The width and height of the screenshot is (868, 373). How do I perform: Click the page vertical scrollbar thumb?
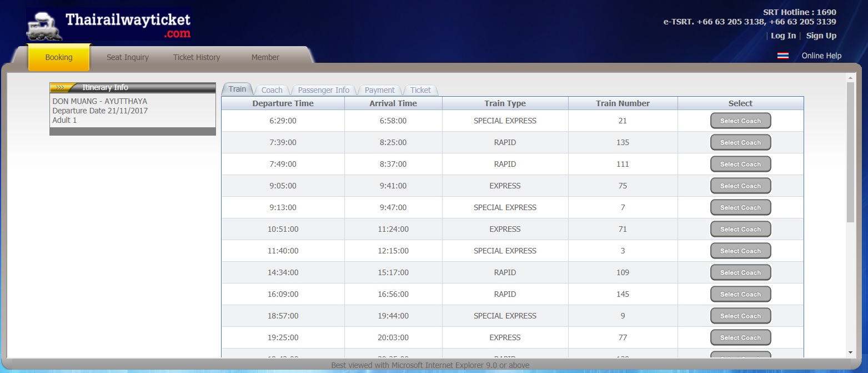tap(850, 152)
